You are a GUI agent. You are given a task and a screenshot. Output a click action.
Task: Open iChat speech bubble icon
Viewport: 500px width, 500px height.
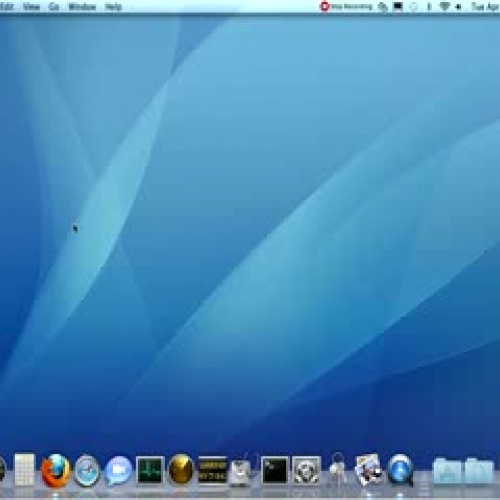point(118,472)
